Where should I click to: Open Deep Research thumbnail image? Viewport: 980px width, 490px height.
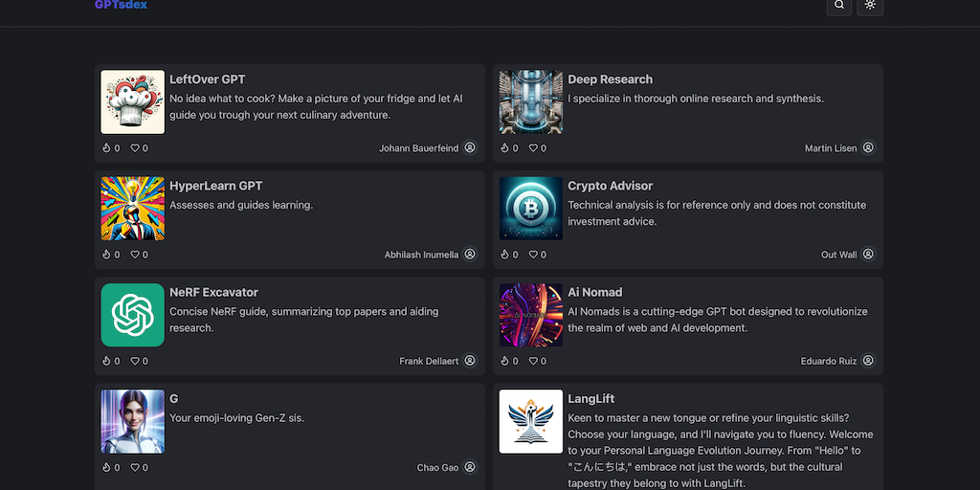pyautogui.click(x=530, y=101)
